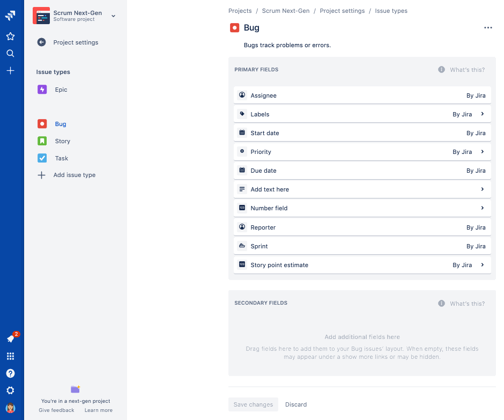
Task: Click the Bugs track problems description
Action: 287,45
